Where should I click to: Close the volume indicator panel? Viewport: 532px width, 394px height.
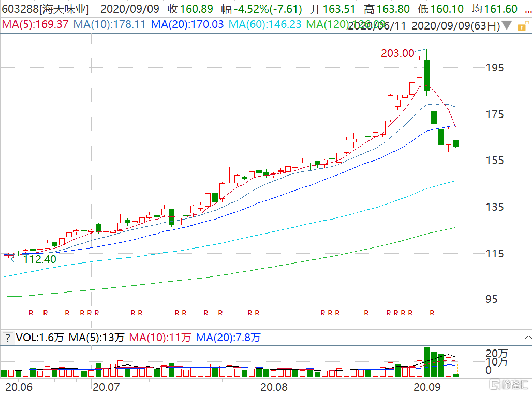pyautogui.click(x=528, y=335)
